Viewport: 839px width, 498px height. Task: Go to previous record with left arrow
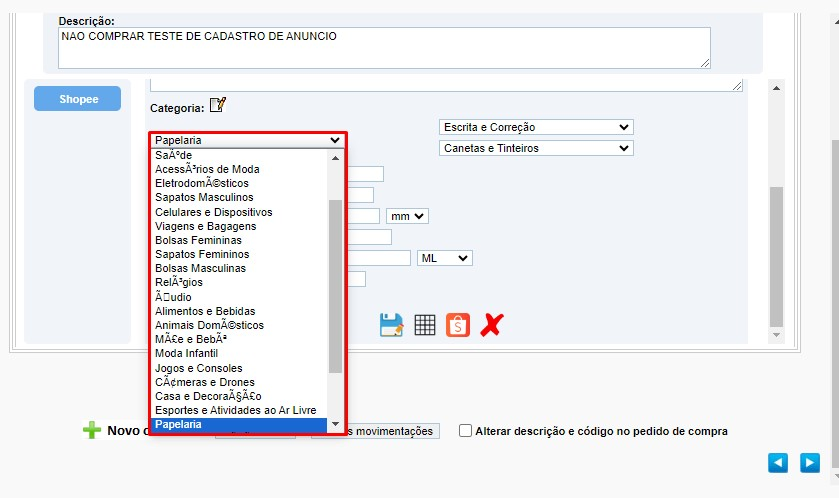[x=778, y=463]
